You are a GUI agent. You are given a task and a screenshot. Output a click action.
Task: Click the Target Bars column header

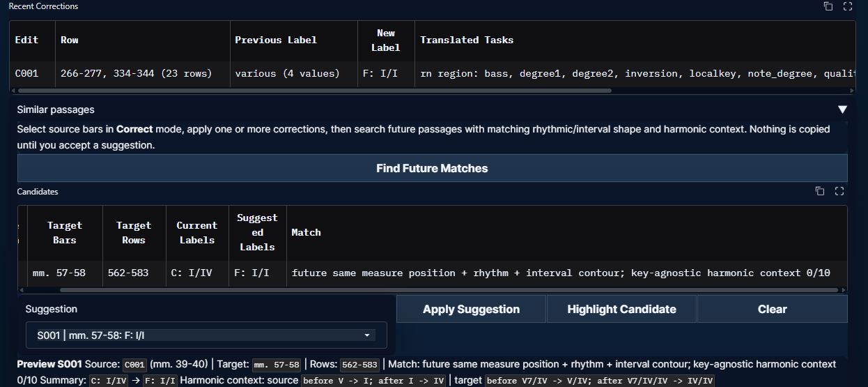click(x=65, y=232)
